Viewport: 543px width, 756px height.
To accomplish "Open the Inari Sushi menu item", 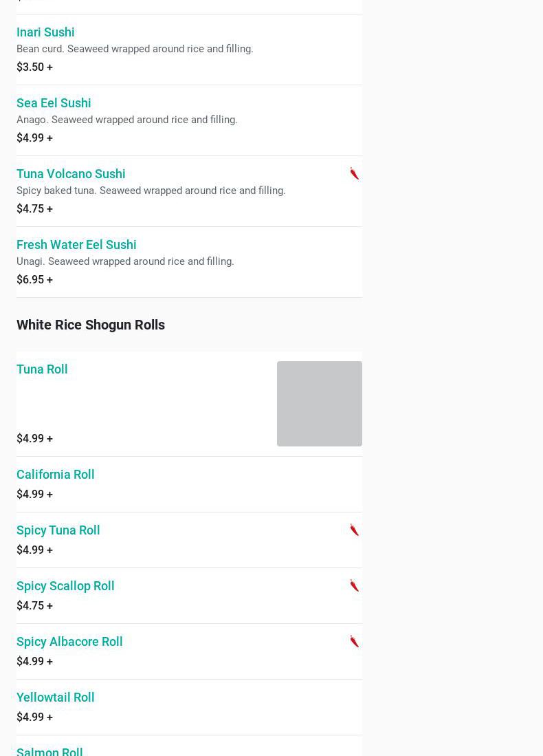I will (x=45, y=32).
